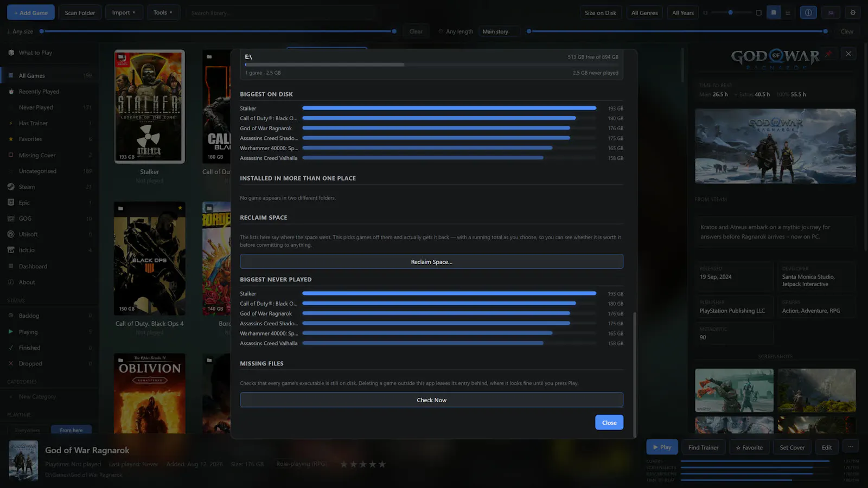The height and width of the screenshot is (488, 868).
Task: Click the Favorites star icon in sidebar
Action: [11, 139]
